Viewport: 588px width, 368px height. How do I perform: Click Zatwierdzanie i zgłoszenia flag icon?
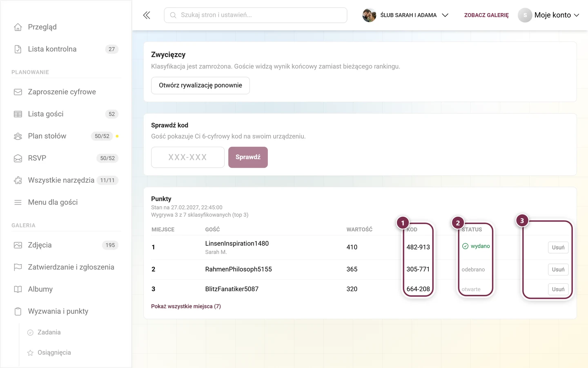[18, 267]
